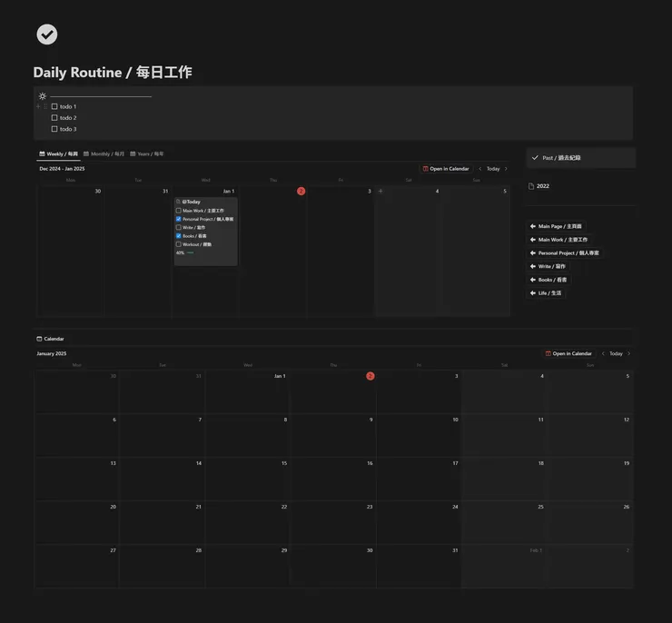Go to previous week with left chevron
Screen dimensions: 672x623
(x=480, y=169)
